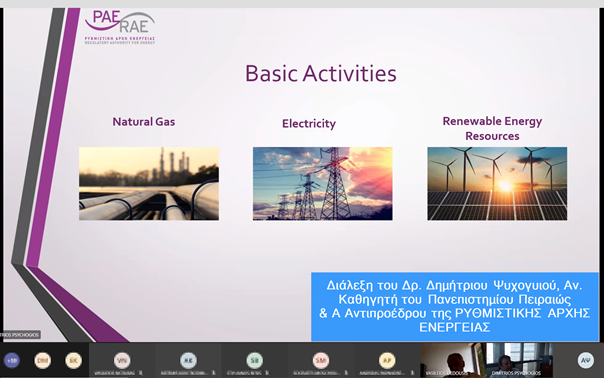Click the blue Greek lecture caption box

(455, 307)
